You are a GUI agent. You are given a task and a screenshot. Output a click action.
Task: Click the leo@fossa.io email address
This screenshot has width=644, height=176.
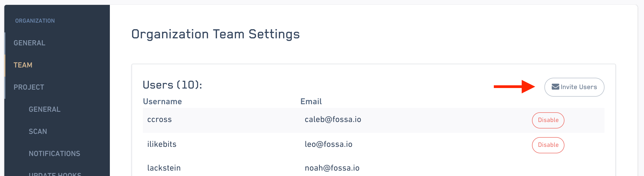[328, 144]
